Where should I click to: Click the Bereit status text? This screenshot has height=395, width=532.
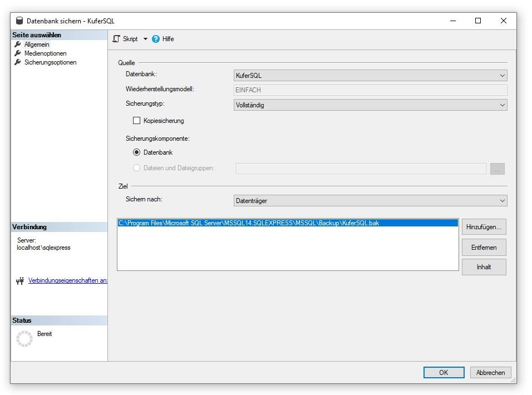pyautogui.click(x=45, y=334)
